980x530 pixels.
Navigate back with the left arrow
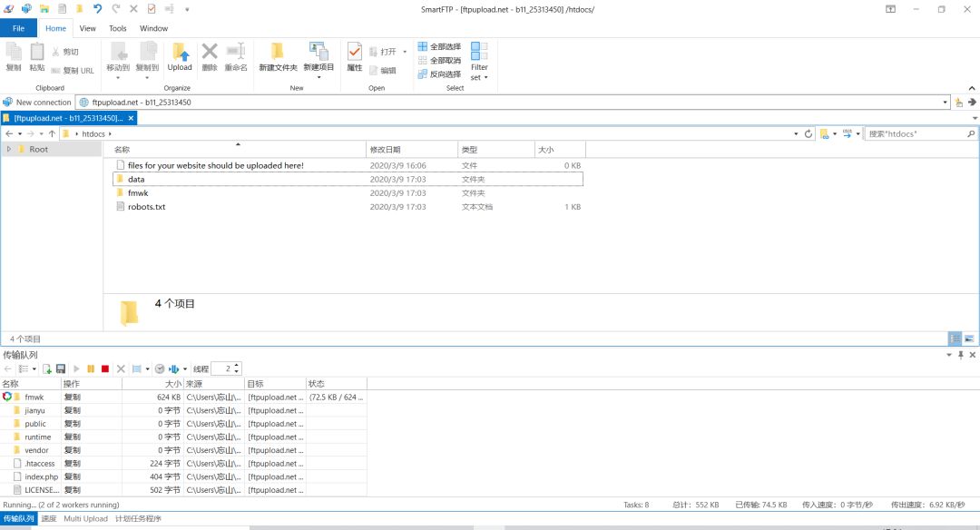(x=9, y=133)
